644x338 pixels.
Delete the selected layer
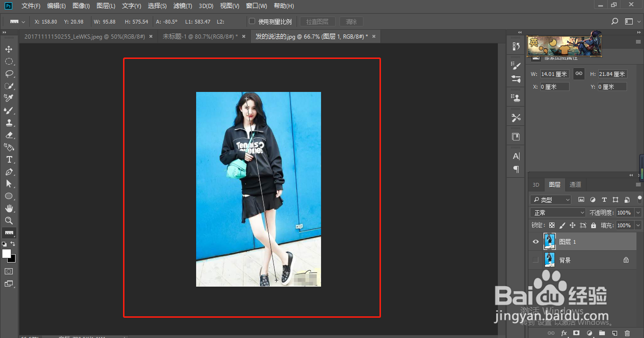[627, 333]
